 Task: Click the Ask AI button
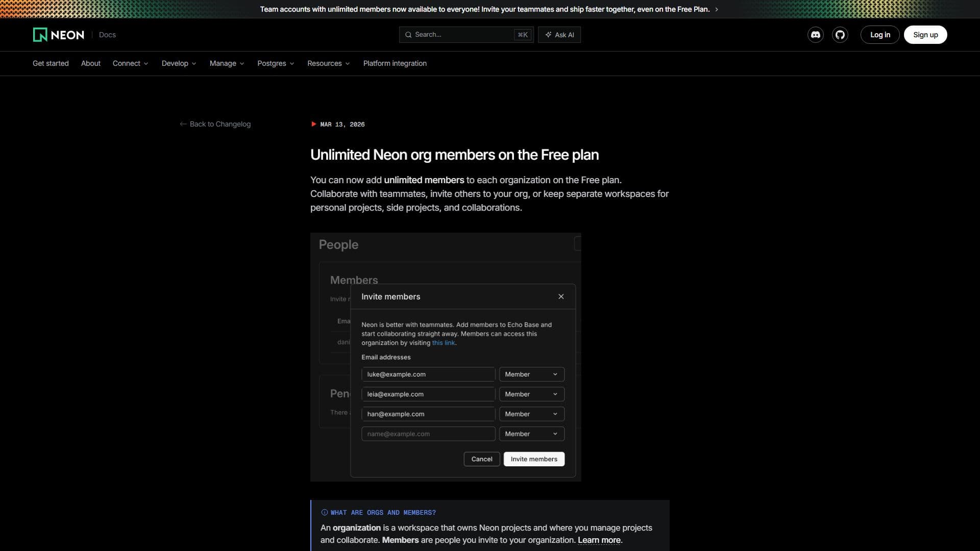559,35
